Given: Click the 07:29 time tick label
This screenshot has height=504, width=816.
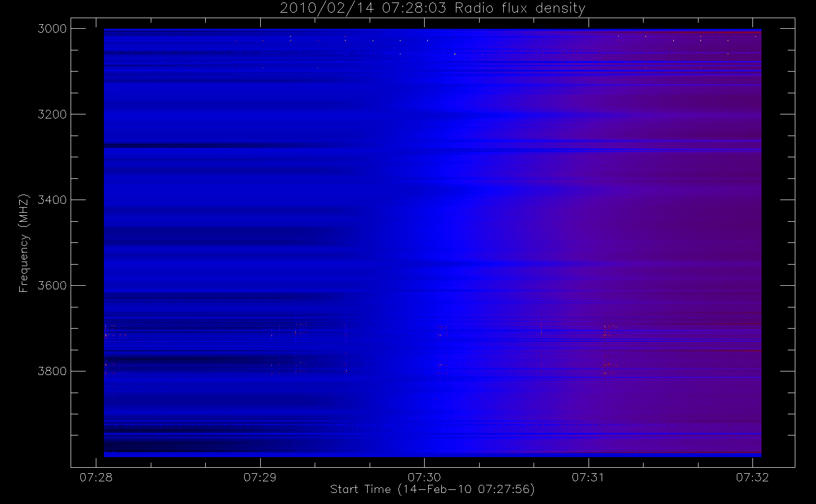Looking at the screenshot, I should 260,477.
